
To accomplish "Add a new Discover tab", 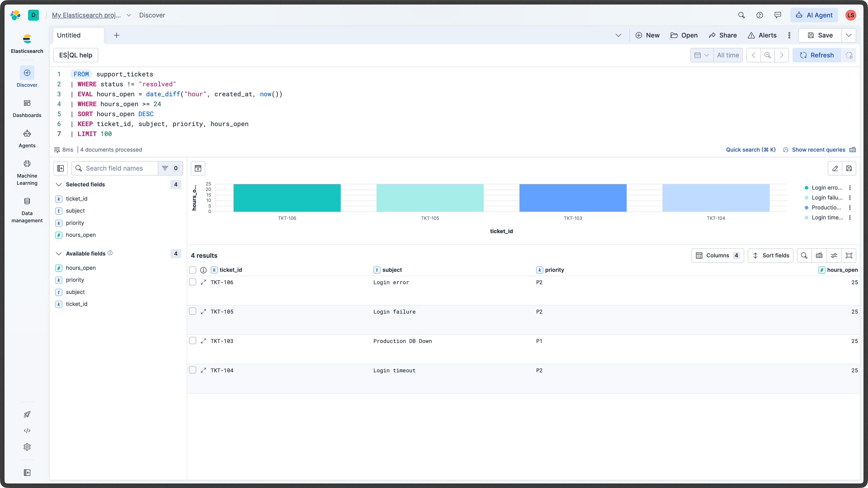I will pos(117,35).
